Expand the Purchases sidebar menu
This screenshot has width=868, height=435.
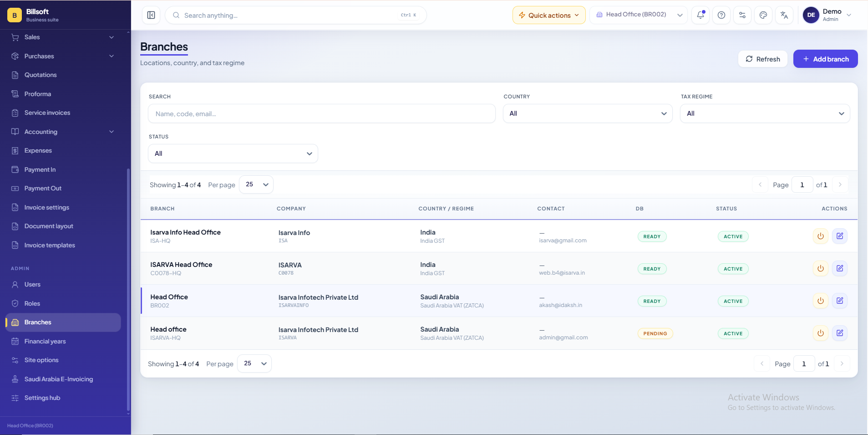point(63,56)
